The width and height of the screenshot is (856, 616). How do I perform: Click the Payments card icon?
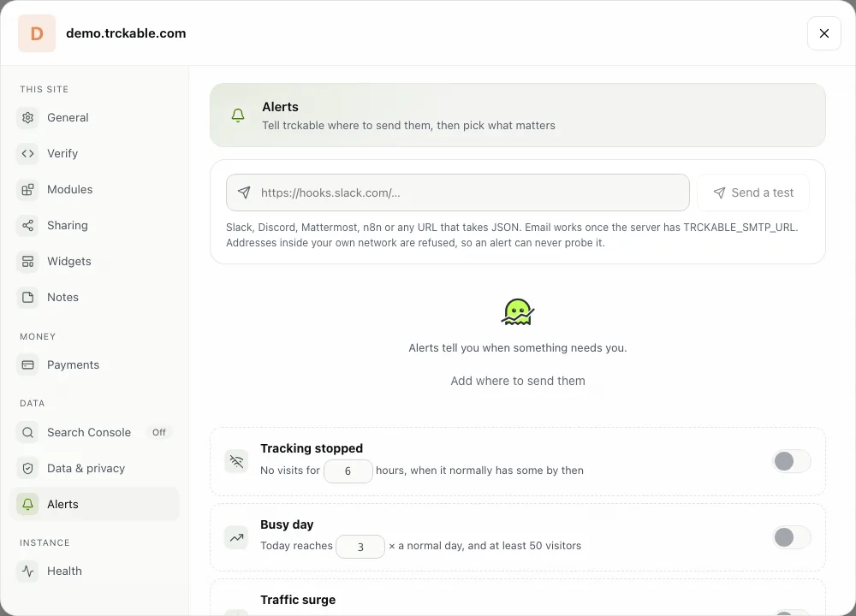(28, 365)
